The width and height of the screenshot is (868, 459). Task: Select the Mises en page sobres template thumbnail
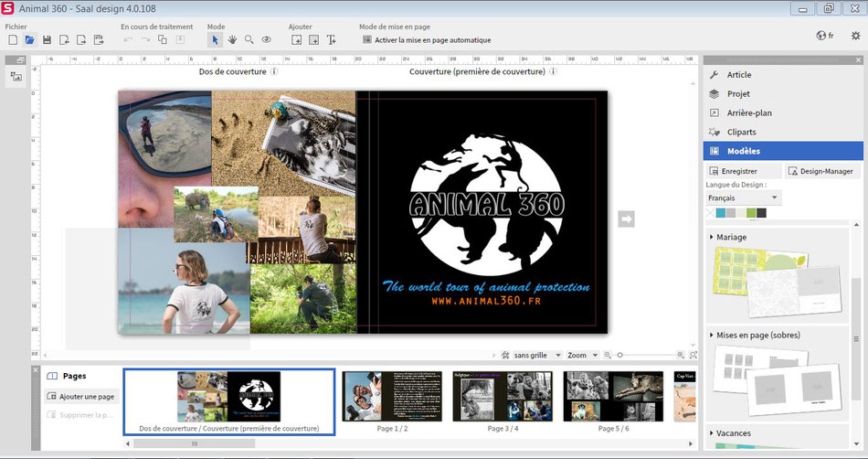point(777,379)
